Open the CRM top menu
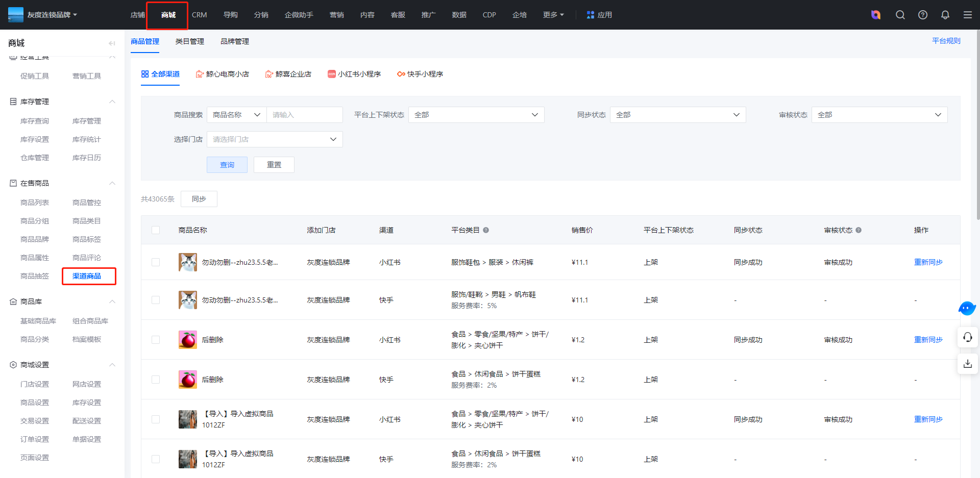Viewport: 980px width, 478px height. (200, 15)
